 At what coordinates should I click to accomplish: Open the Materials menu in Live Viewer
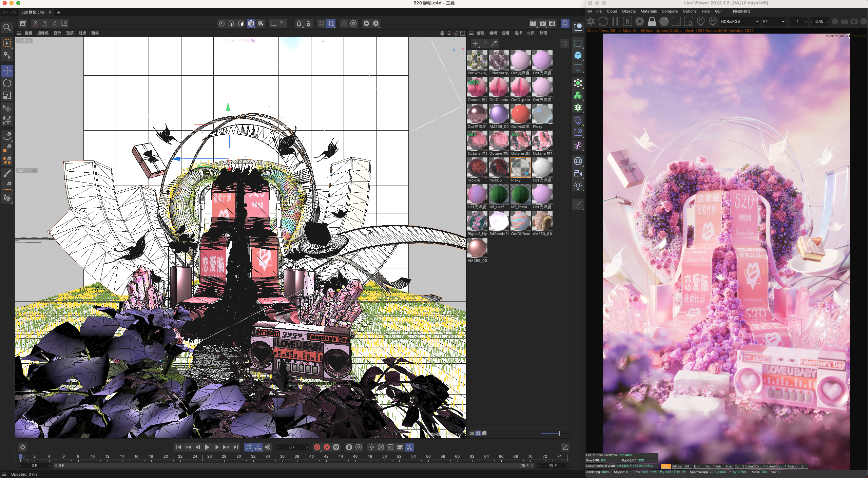click(648, 11)
